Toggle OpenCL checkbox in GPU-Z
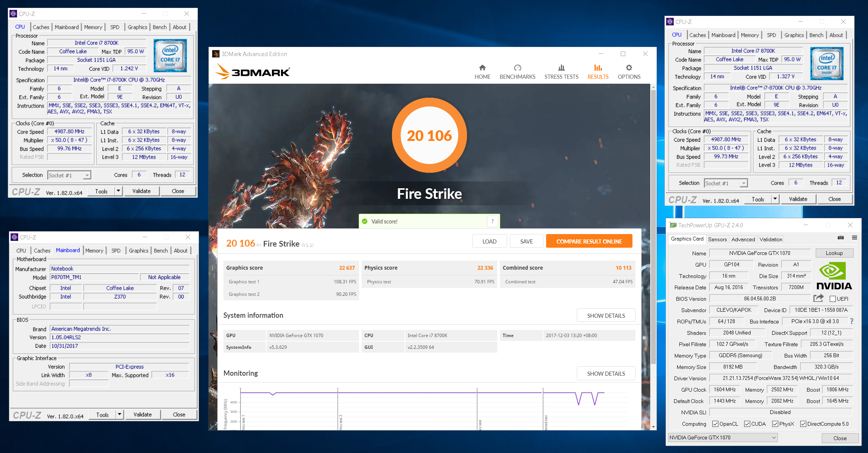Viewport: 868px width, 453px height. tap(715, 423)
